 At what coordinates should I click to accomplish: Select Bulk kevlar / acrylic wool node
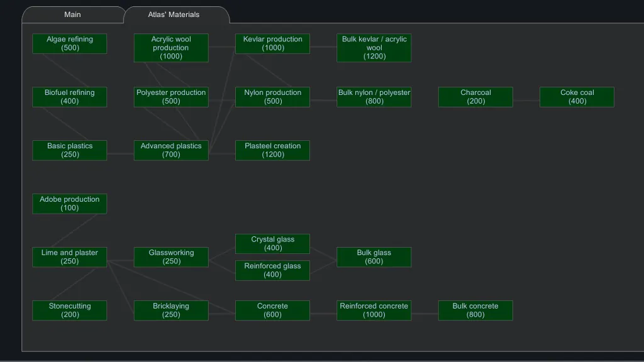pos(374,48)
